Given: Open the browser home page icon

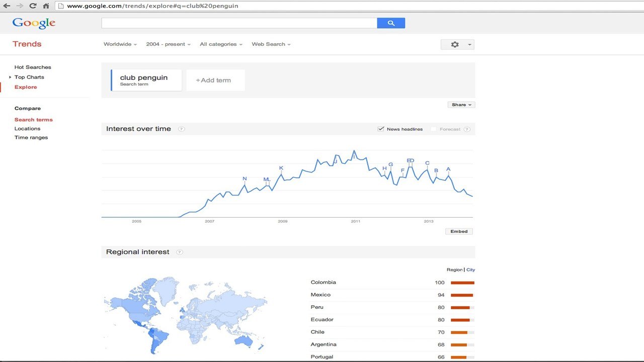Looking at the screenshot, I should pyautogui.click(x=46, y=6).
